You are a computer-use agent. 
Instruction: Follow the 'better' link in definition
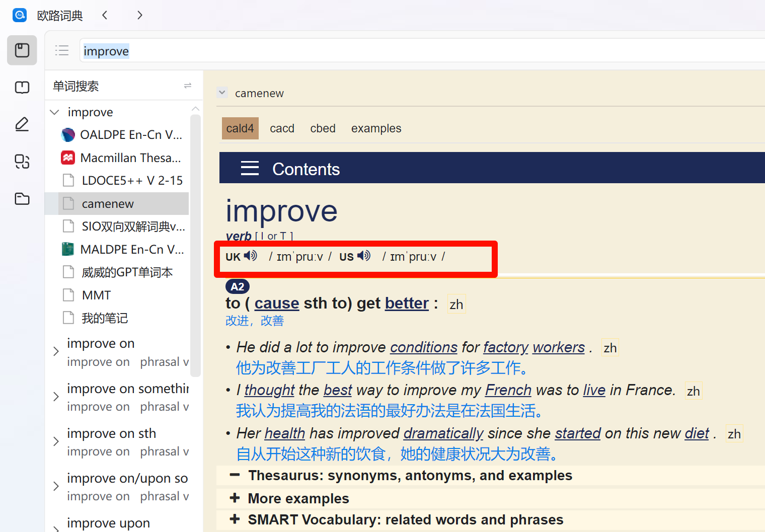tap(407, 303)
